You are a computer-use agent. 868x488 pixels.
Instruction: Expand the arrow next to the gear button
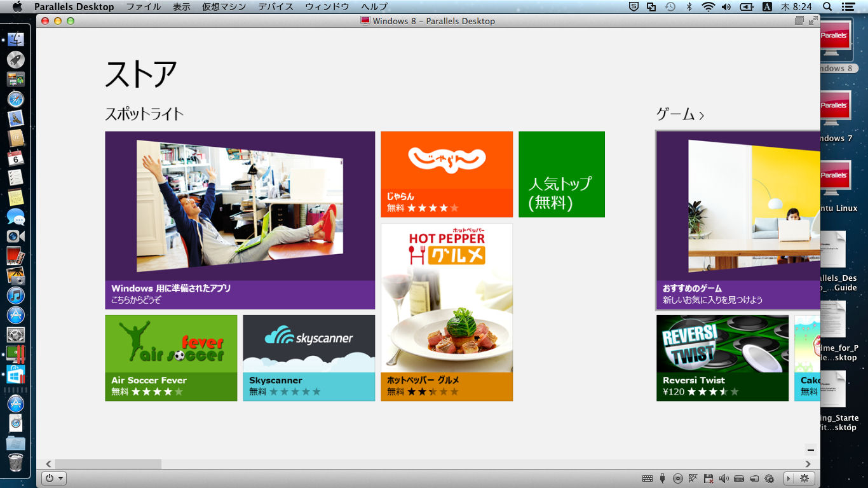(789, 478)
